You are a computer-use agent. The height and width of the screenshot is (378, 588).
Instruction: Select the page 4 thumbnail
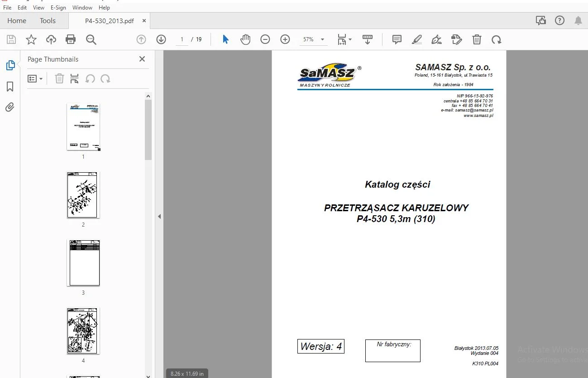83,331
